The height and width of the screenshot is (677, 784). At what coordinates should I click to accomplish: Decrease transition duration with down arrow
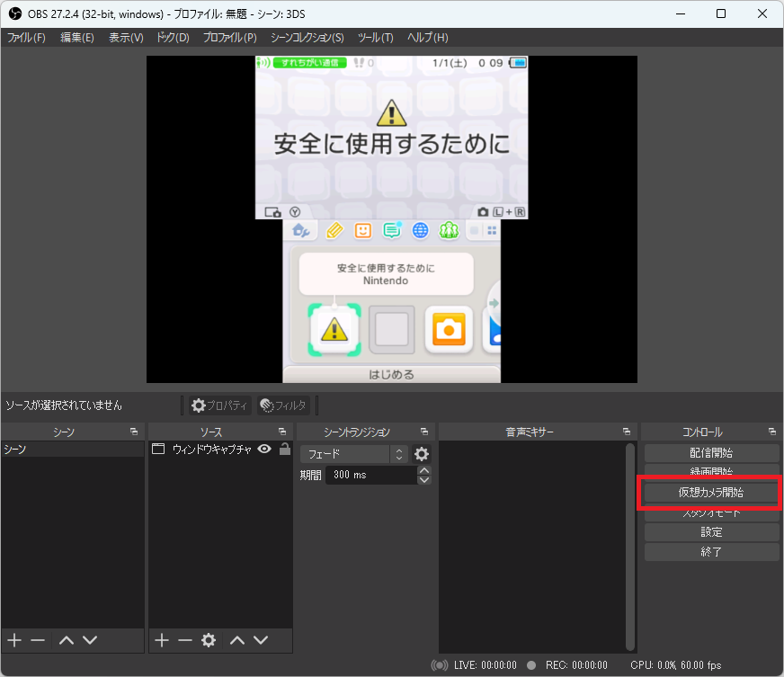[424, 480]
